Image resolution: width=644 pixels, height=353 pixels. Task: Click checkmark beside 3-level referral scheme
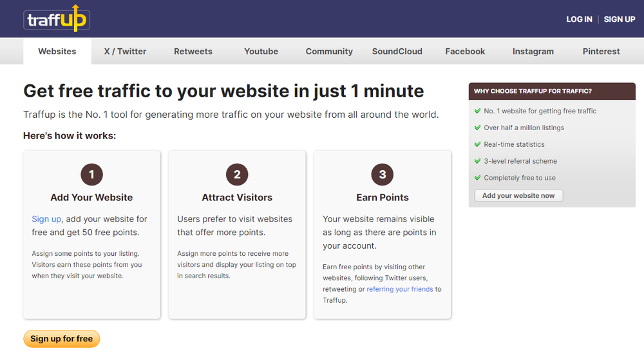[477, 161]
